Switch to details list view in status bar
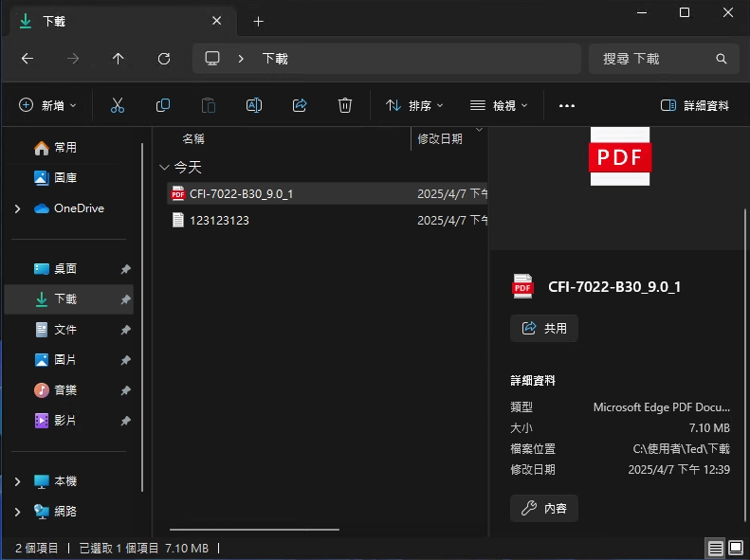Viewport: 750px width, 560px height. click(716, 548)
